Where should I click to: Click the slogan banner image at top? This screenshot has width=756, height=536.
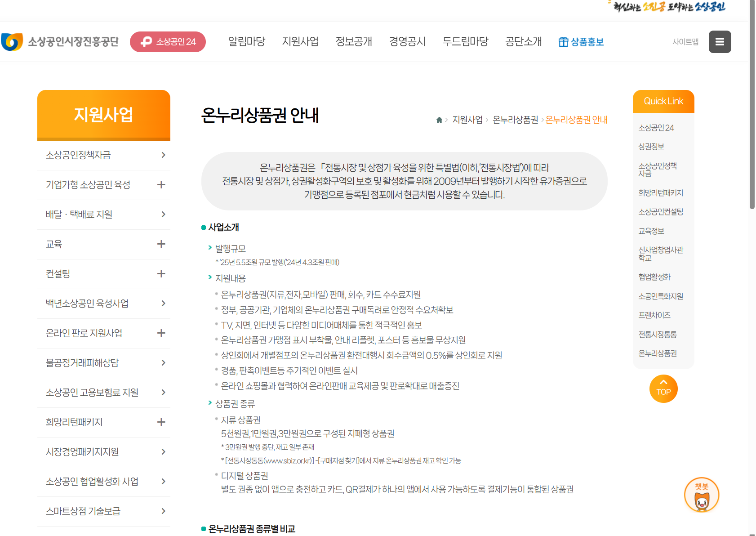coord(667,6)
